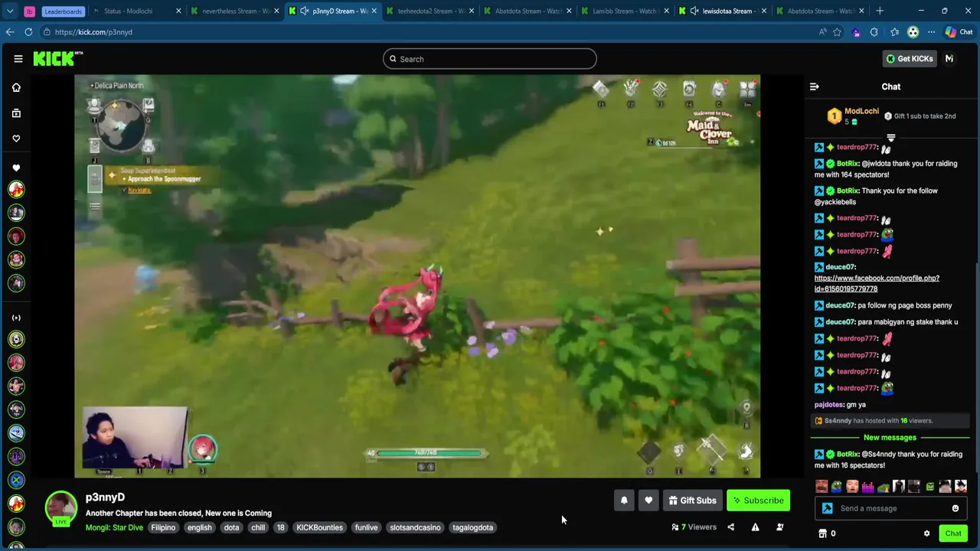Click the KICK logo
The width and height of the screenshot is (980, 551).
pos(57,59)
